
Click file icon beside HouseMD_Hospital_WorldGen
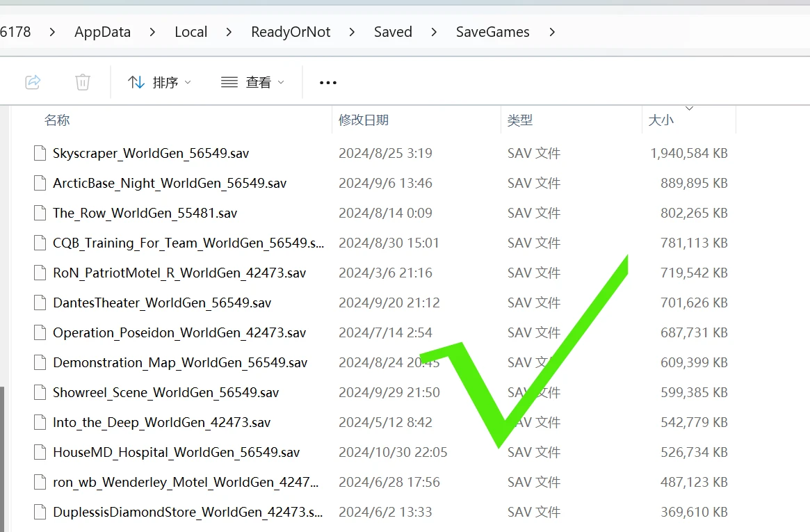click(x=40, y=453)
